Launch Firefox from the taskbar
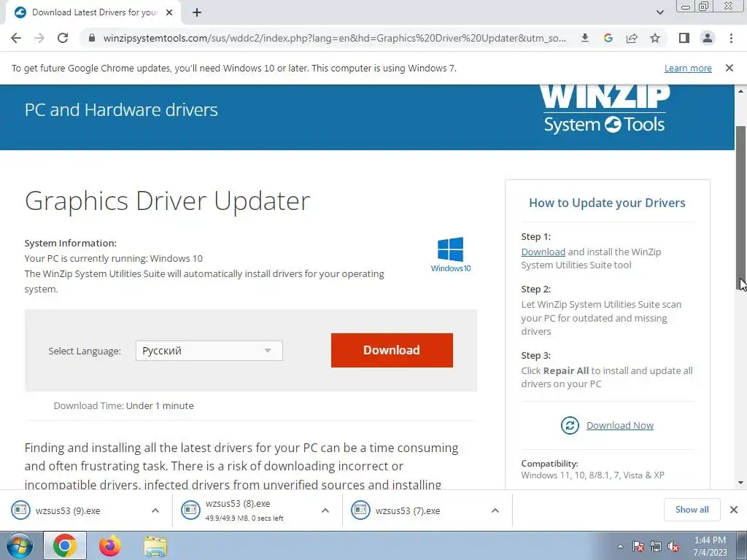This screenshot has width=747, height=560. 110,545
